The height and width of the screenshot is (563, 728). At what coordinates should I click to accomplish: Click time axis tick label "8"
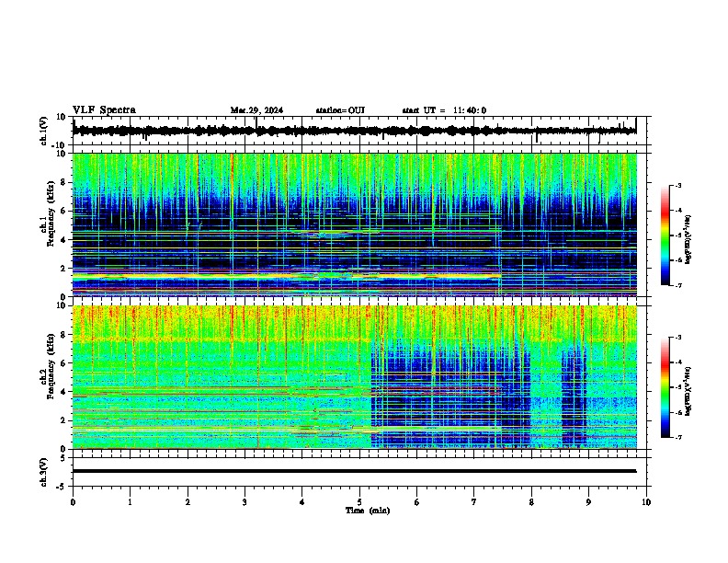(531, 502)
